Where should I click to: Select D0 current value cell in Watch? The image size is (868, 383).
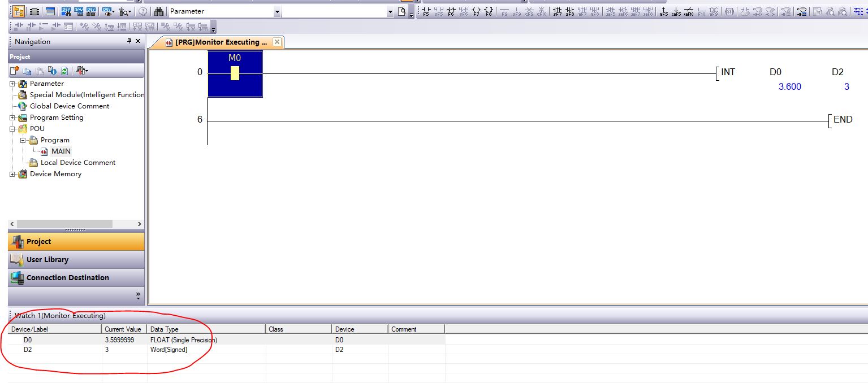coord(124,340)
